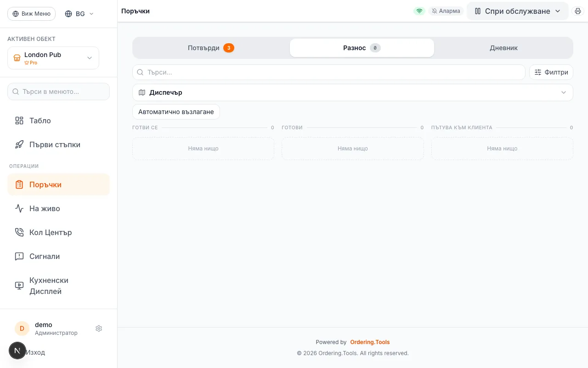Switch to the Дневник tab
588x368 pixels.
pos(503,48)
